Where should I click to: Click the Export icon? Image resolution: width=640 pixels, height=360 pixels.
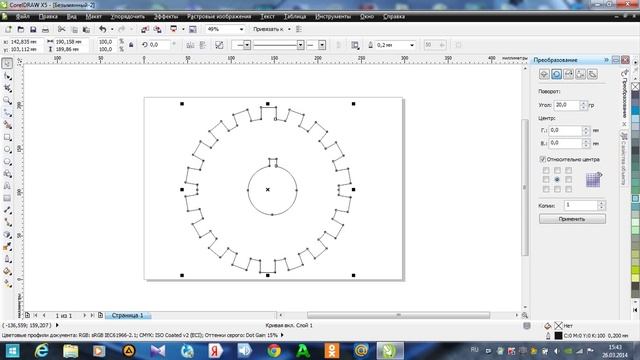click(157, 29)
